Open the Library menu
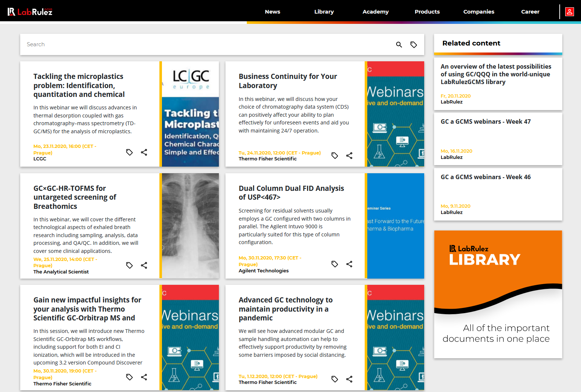581x392 pixels. [324, 12]
